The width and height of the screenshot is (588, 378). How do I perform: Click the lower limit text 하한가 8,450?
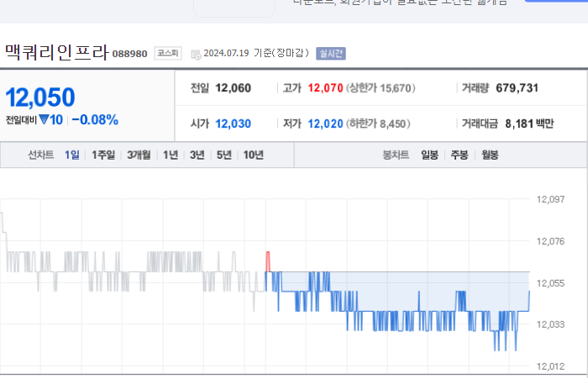pos(378,123)
